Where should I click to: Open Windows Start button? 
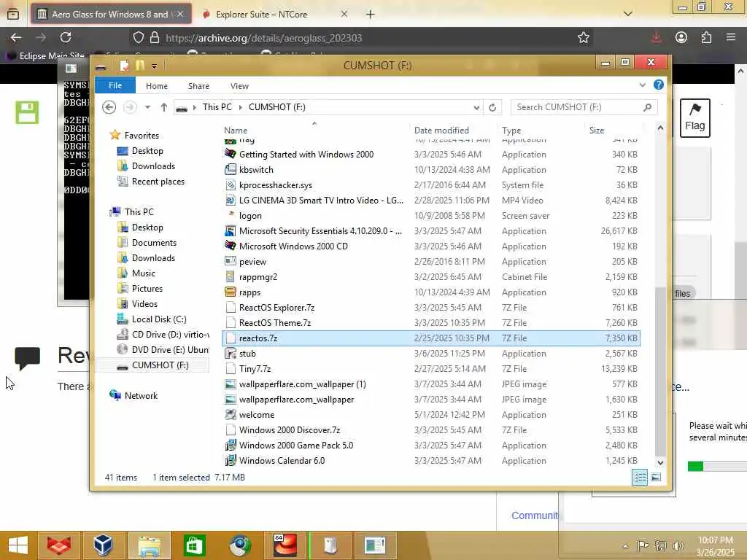(18, 545)
